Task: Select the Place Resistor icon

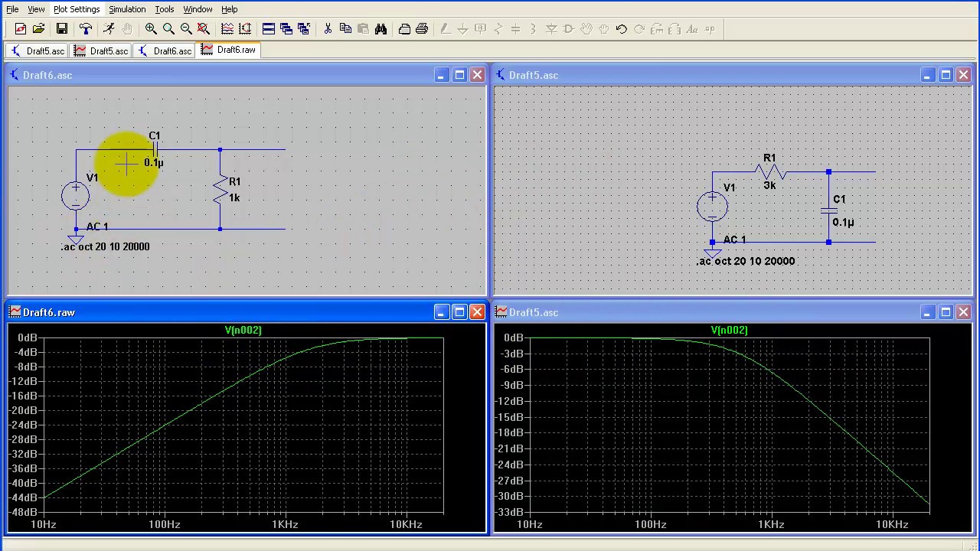Action: (x=498, y=29)
